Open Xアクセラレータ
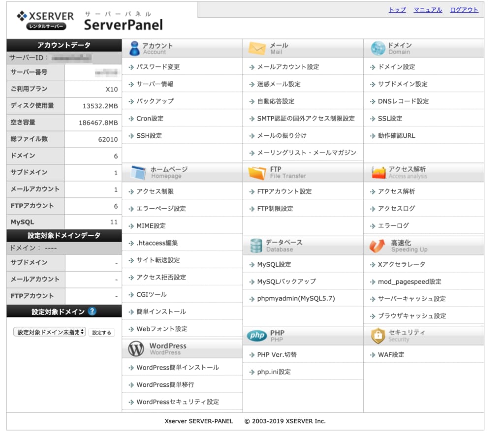This screenshot has width=504, height=438. click(402, 264)
